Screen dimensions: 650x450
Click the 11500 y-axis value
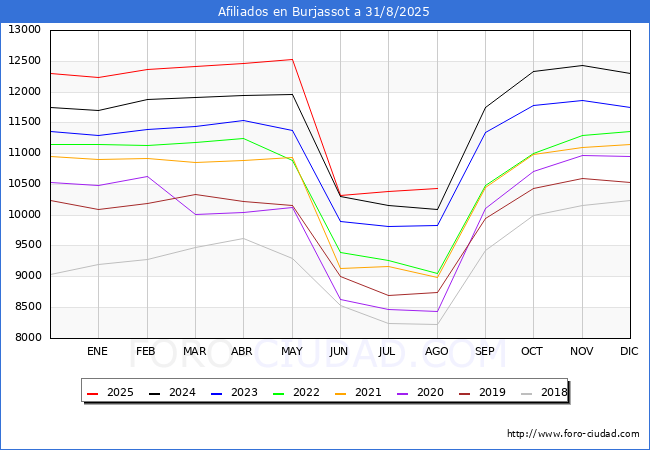[x=24, y=121]
